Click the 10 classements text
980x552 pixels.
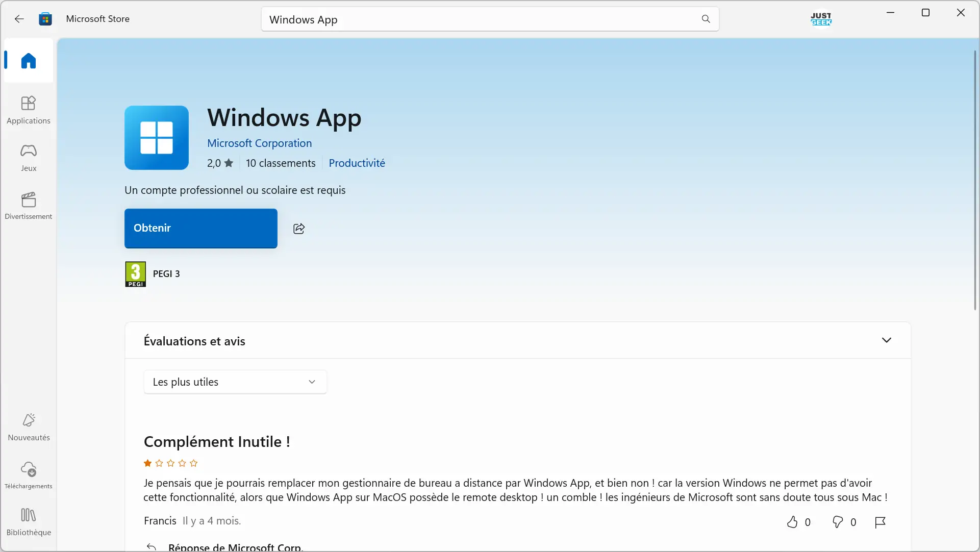pyautogui.click(x=281, y=163)
